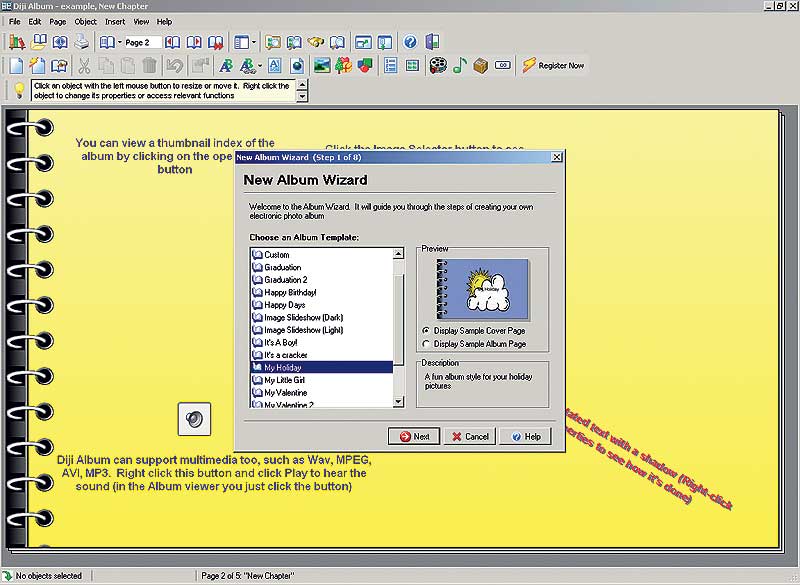
Task: Click the template list scrollbar up arrow
Action: [398, 253]
